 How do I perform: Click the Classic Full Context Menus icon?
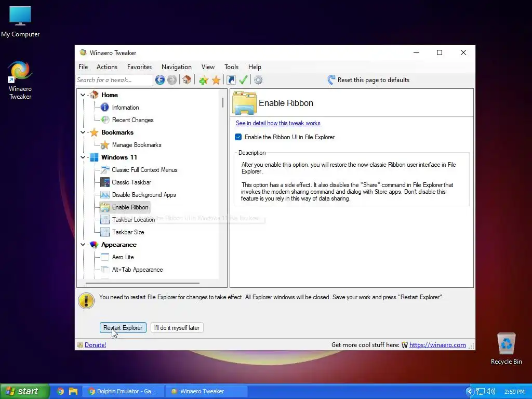click(105, 170)
